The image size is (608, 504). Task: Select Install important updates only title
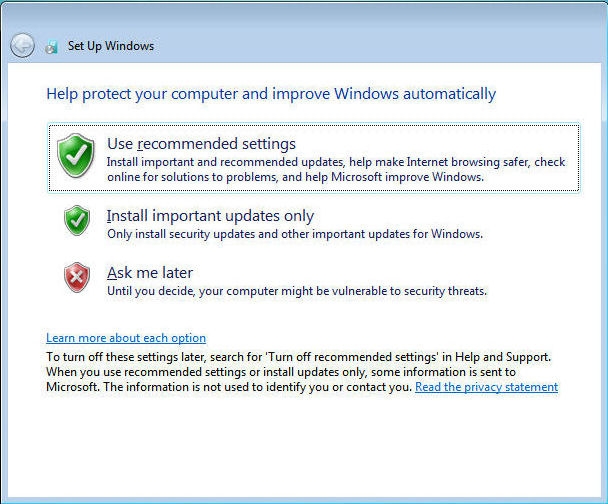coord(210,216)
